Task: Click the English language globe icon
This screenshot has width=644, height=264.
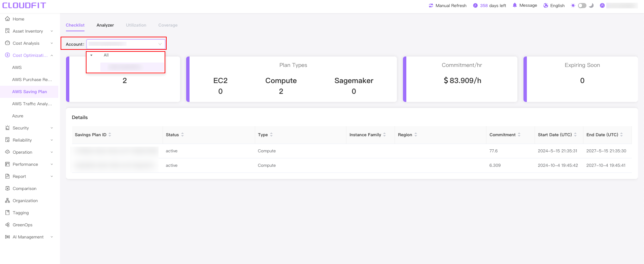Action: pyautogui.click(x=546, y=5)
